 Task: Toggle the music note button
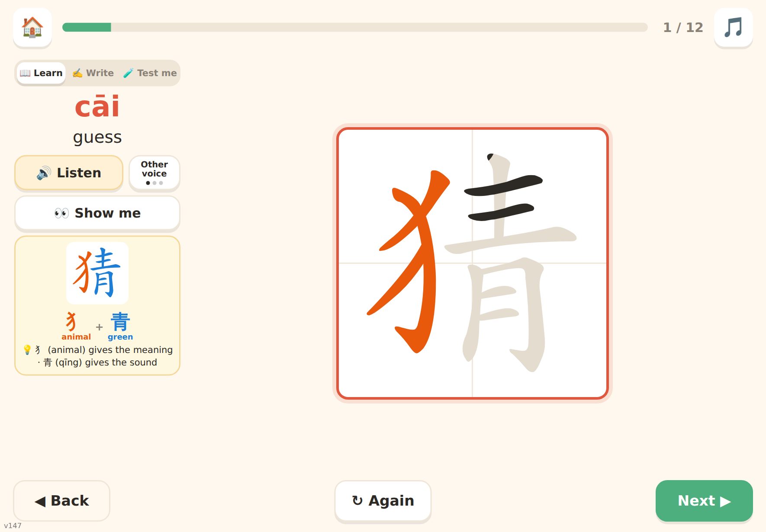coord(733,27)
